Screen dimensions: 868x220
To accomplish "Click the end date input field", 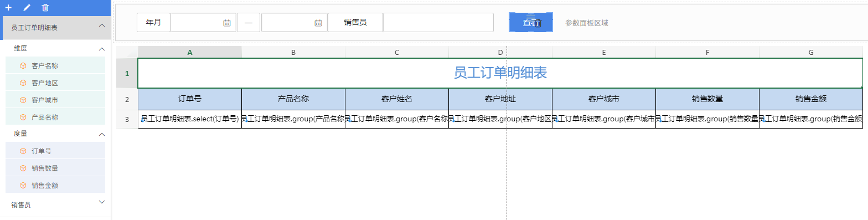I will click(x=294, y=22).
